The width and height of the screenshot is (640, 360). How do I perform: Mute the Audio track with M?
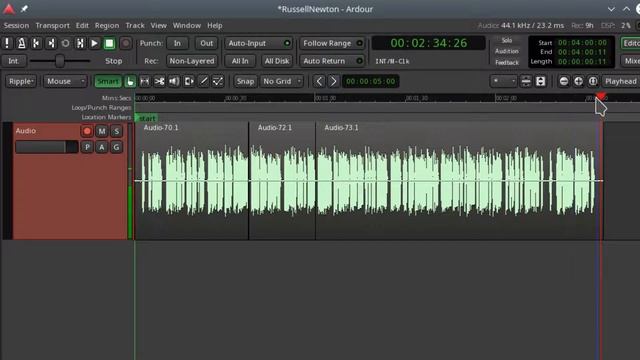(x=102, y=131)
